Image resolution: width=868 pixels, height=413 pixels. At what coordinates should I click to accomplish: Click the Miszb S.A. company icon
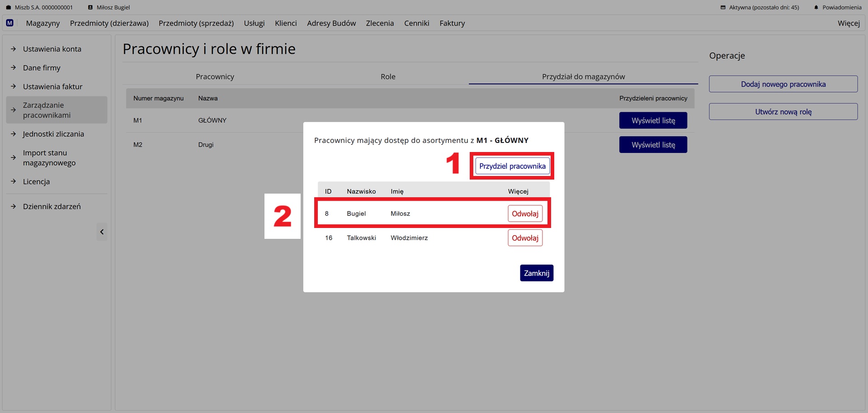[8, 7]
